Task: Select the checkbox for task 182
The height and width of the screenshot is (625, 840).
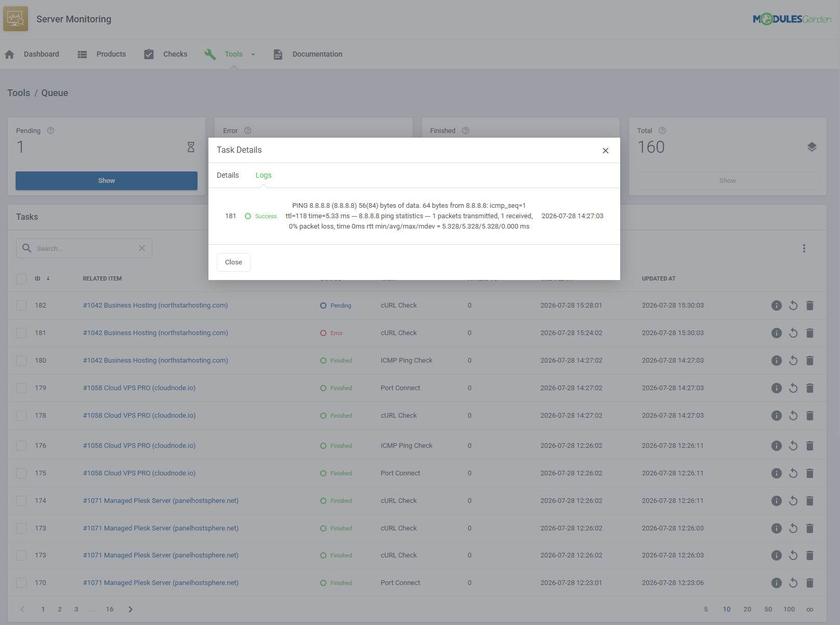Action: pyautogui.click(x=21, y=305)
